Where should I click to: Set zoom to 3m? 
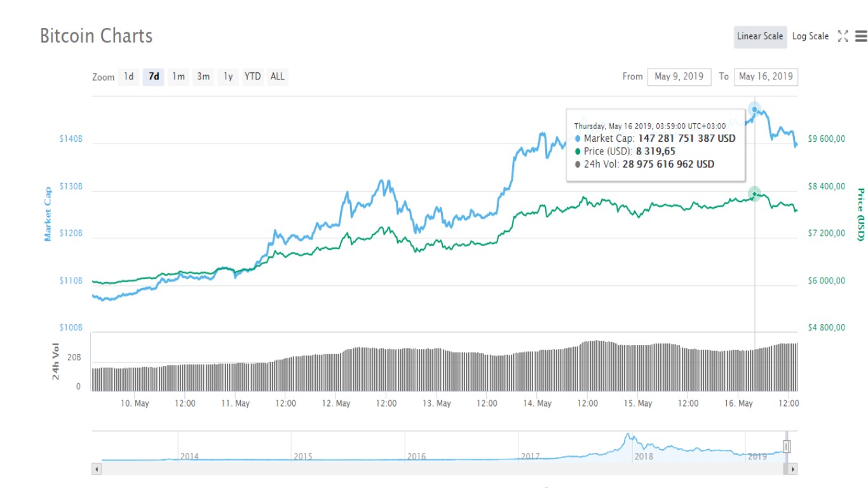pyautogui.click(x=203, y=77)
